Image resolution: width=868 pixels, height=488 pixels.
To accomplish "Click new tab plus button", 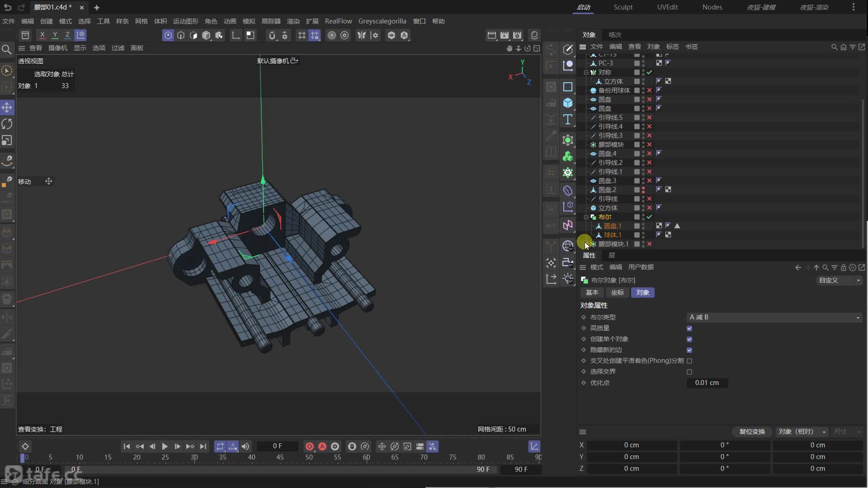I will pos(96,8).
